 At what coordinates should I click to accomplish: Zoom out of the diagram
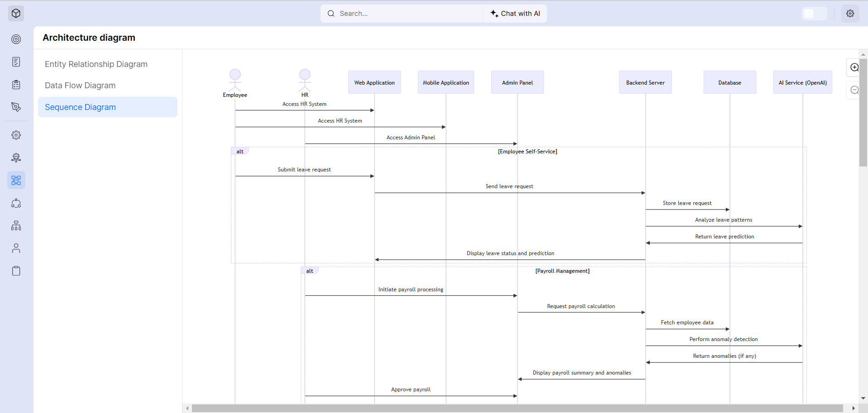[x=854, y=90]
